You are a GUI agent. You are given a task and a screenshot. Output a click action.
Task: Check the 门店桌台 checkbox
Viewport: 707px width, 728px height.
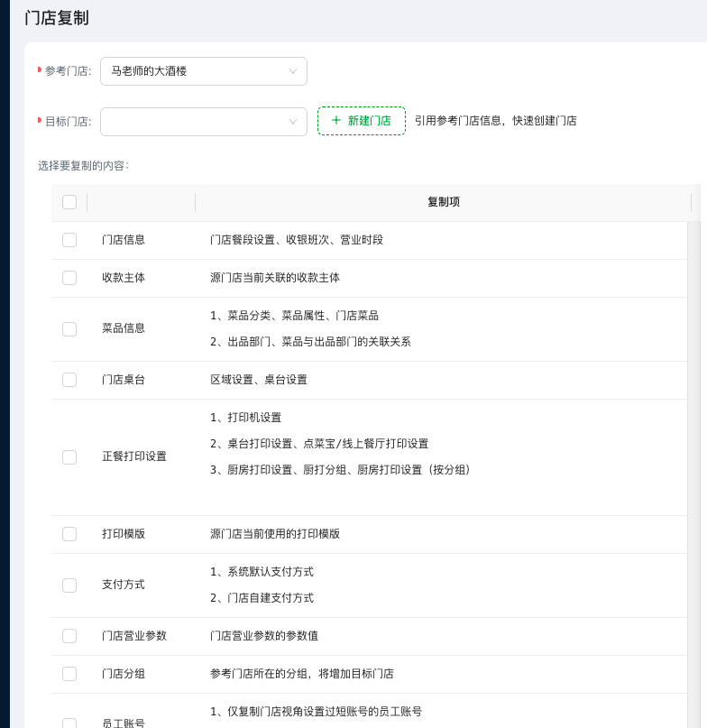(x=69, y=380)
